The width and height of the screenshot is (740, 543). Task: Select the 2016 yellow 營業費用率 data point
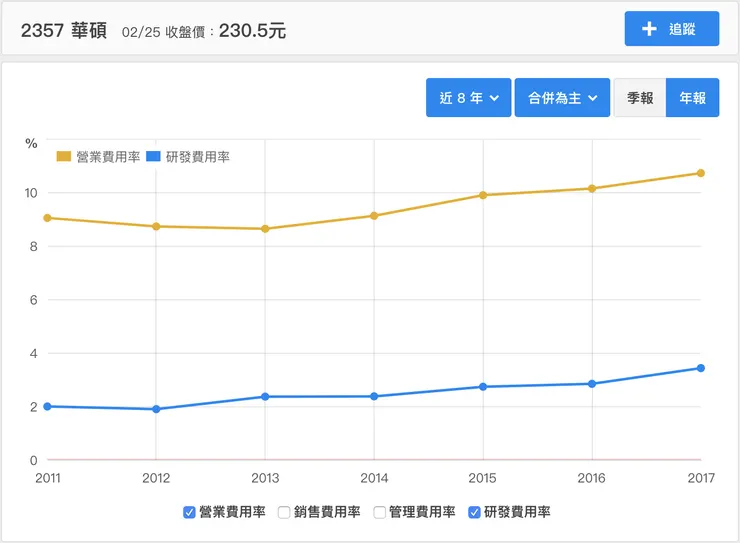(x=592, y=189)
